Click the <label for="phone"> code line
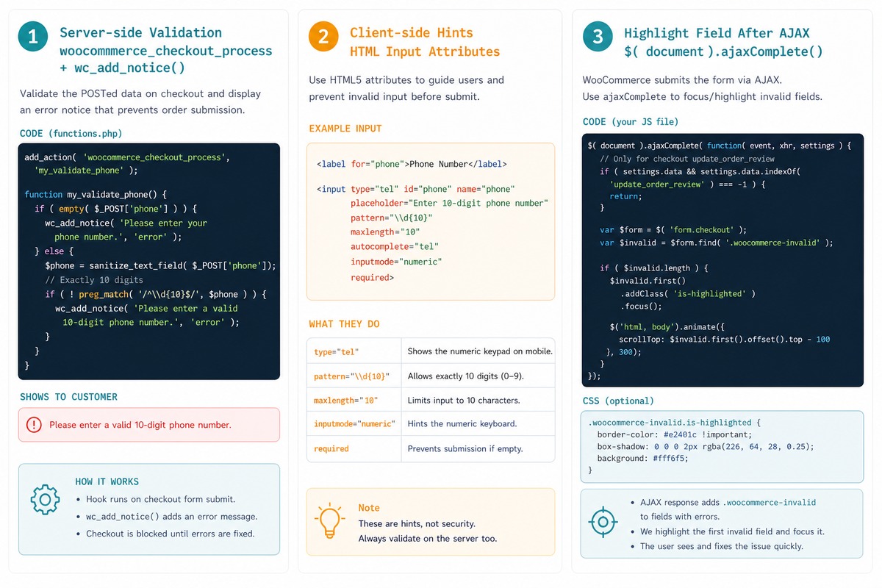This screenshot has height=588, width=882. pos(412,165)
